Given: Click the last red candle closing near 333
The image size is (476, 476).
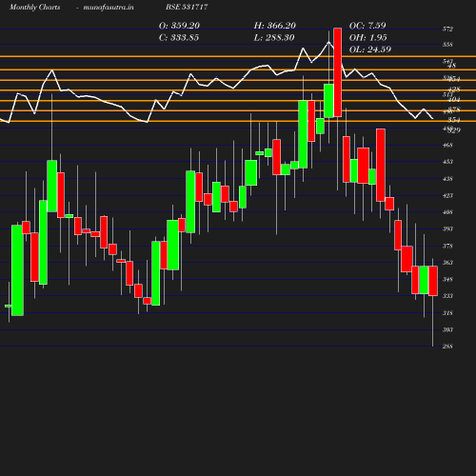Looking at the screenshot, I should click(x=433, y=281).
